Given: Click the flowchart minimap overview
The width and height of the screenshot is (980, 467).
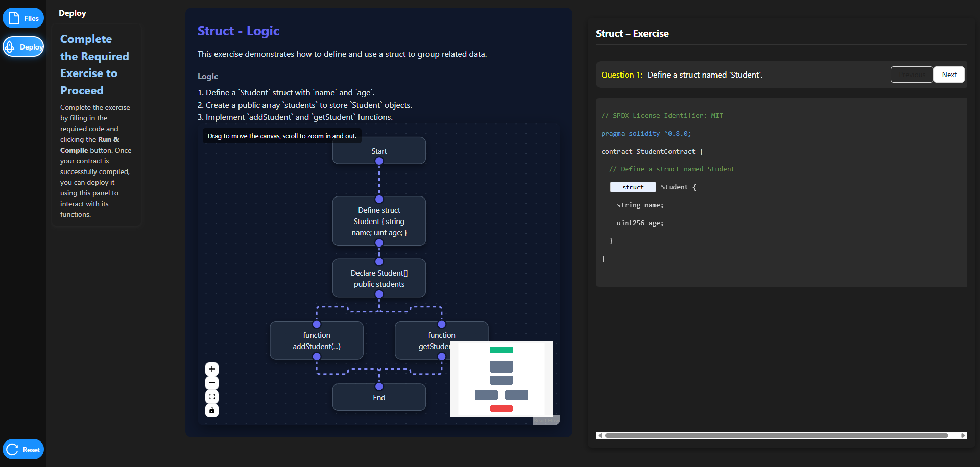Looking at the screenshot, I should (501, 379).
